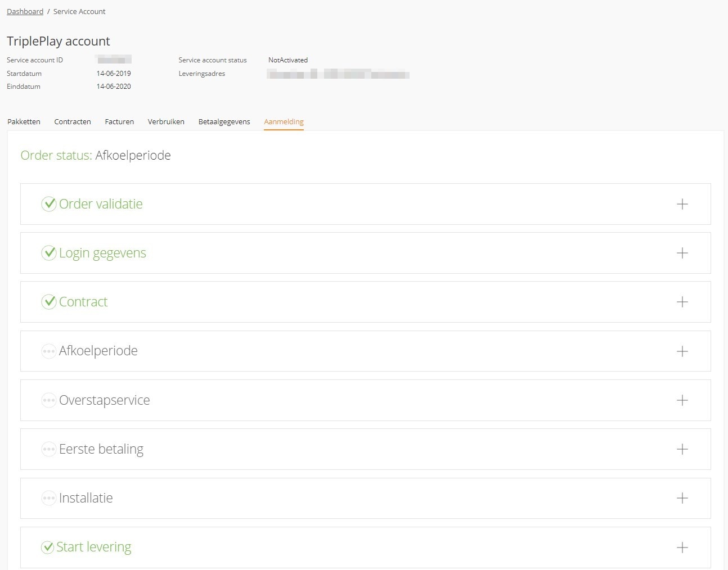Expand the Order validatie section with plus
The height and width of the screenshot is (570, 728).
point(682,204)
